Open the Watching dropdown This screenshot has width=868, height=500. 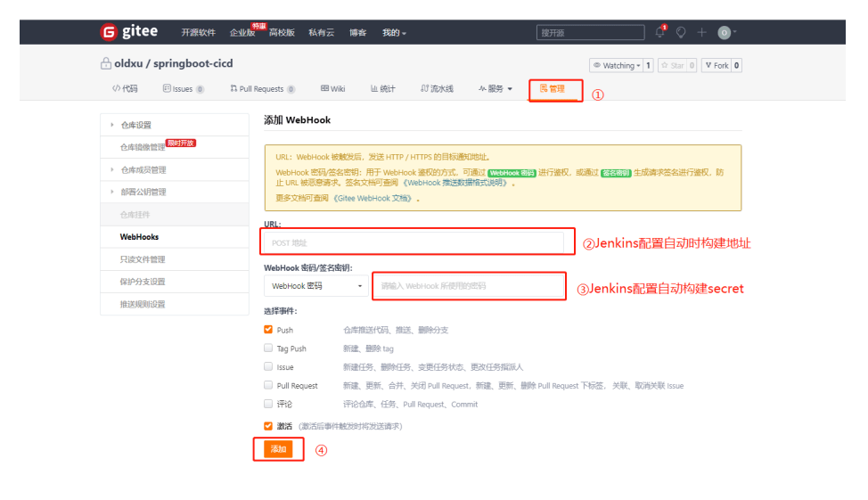click(617, 65)
